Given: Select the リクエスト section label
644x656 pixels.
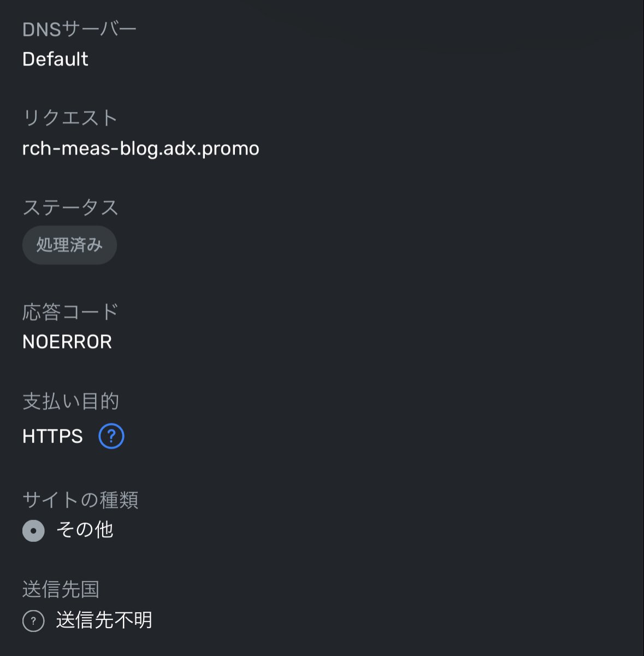Looking at the screenshot, I should [70, 118].
